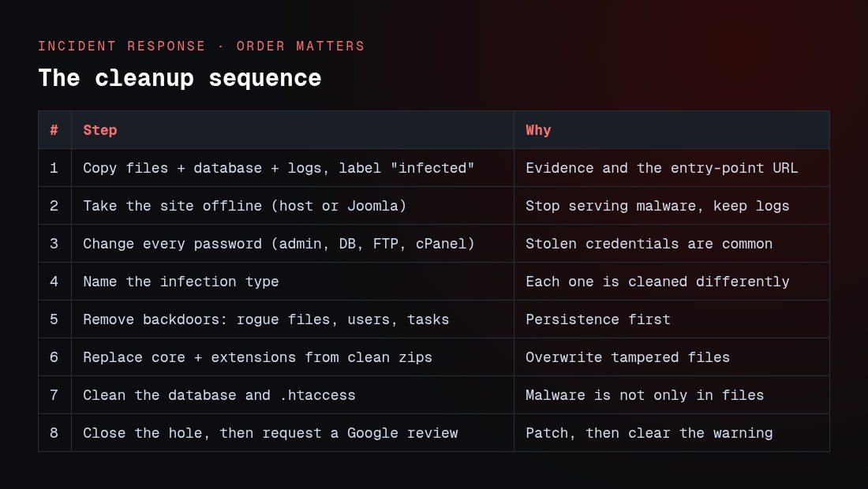Select 'Malware is not only in files' cell

pos(672,395)
